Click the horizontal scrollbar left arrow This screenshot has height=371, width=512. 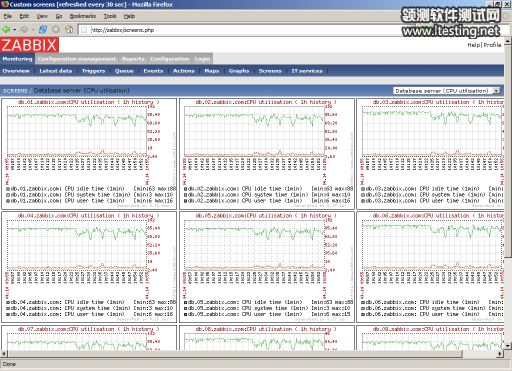click(3, 354)
